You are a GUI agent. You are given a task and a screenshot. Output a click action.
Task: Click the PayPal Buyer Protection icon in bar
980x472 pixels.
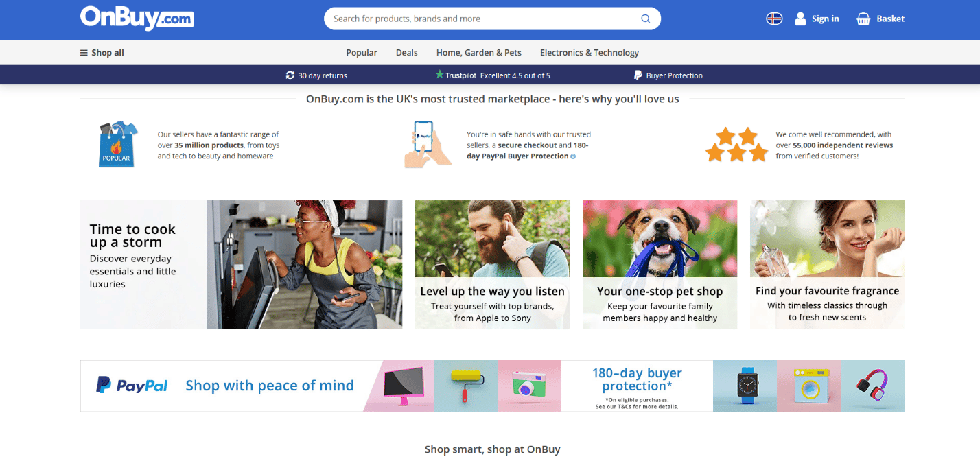[x=638, y=75]
